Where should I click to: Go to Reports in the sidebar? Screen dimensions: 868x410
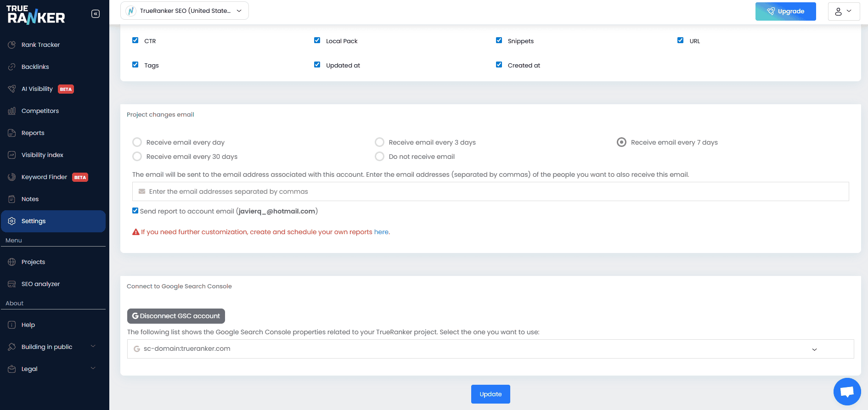coord(33,133)
